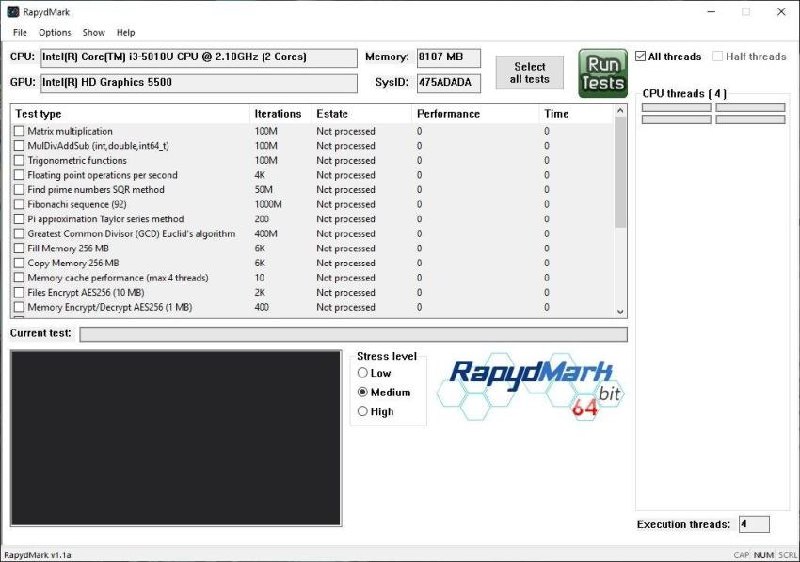Screen dimensions: 800x562
Task: Check Greatest Common Divisor test
Action: pos(19,234)
